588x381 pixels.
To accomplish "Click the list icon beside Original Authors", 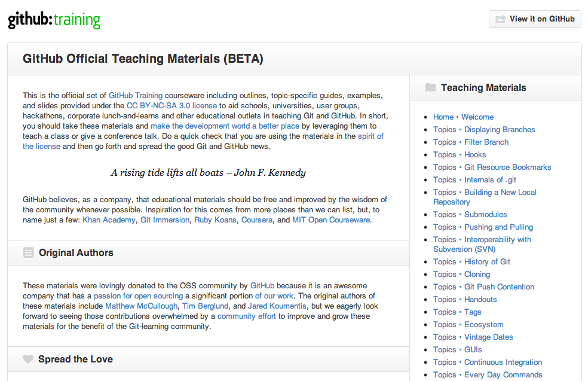I will [x=28, y=252].
